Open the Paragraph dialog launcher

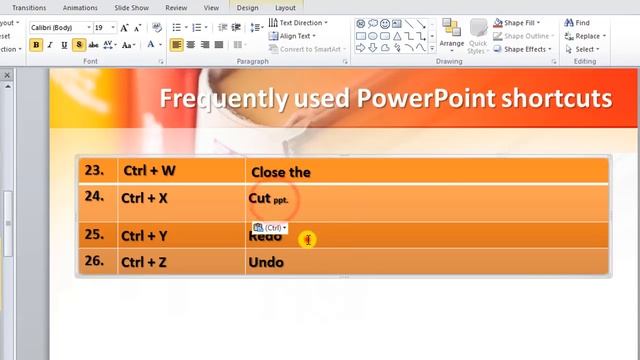tap(345, 62)
